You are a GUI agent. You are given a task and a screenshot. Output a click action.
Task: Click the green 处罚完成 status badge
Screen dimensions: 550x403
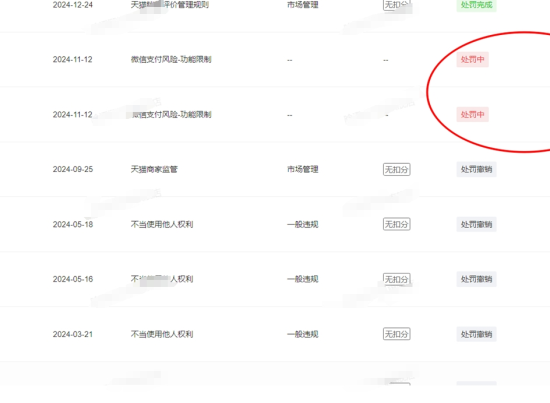tap(476, 5)
